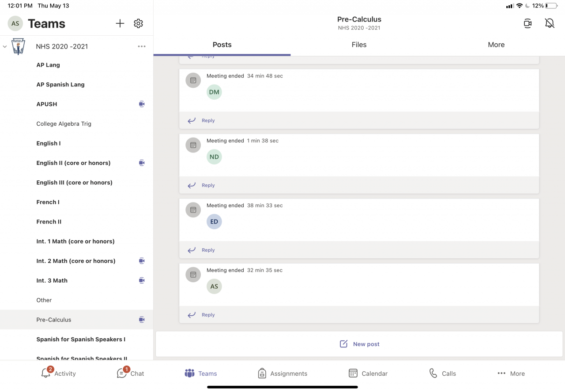Select the AP Spanish Lang channel

coord(60,85)
